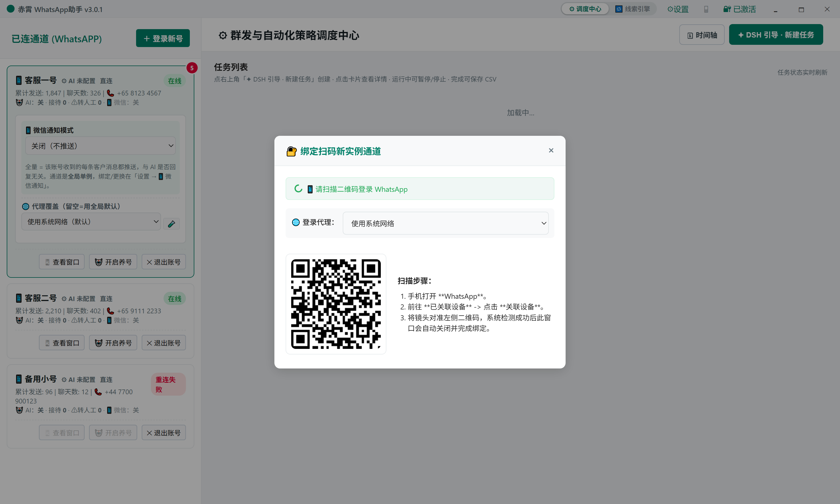Switch to the 线索引擎 tab
840x504 pixels.
[x=633, y=9]
